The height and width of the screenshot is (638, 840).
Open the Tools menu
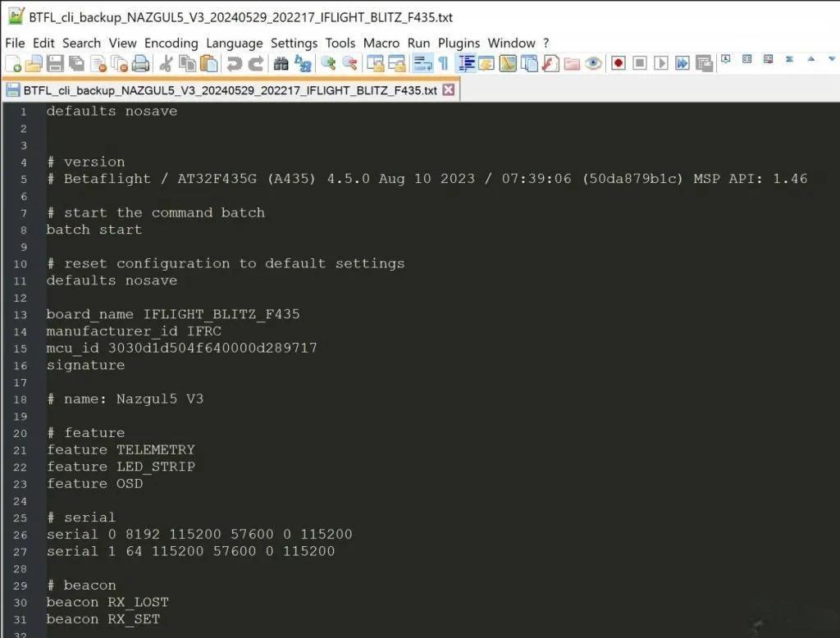[x=340, y=43]
